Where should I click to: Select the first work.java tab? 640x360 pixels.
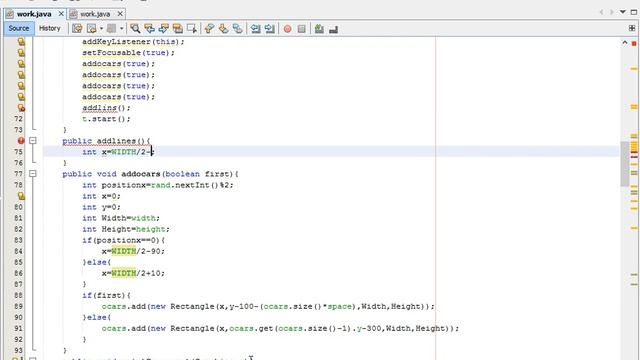click(34, 14)
